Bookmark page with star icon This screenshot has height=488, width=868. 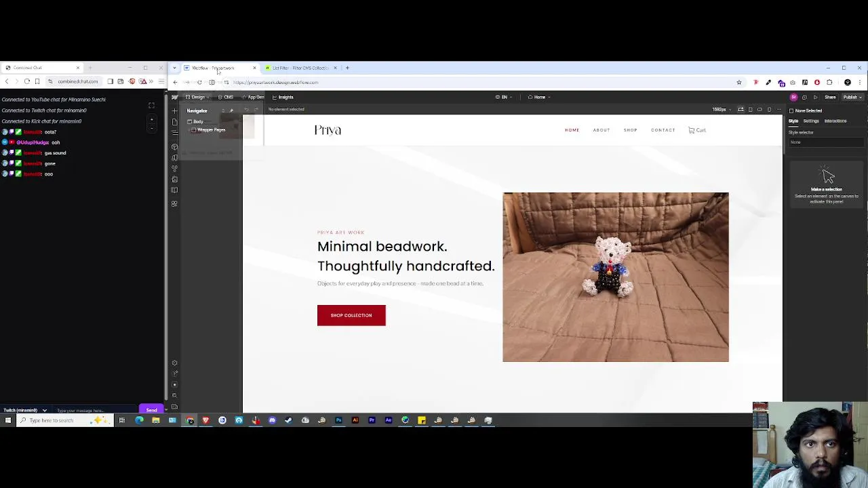click(x=739, y=82)
